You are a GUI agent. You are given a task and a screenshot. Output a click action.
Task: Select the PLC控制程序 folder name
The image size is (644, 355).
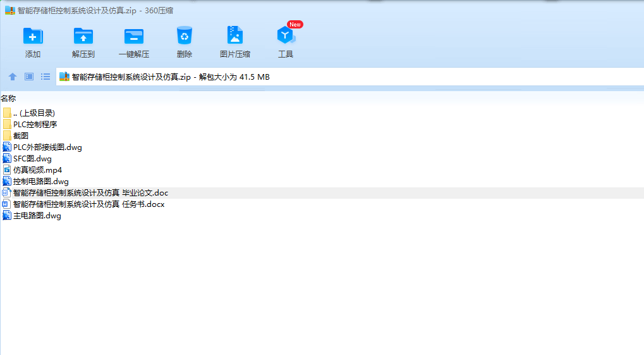(x=35, y=124)
